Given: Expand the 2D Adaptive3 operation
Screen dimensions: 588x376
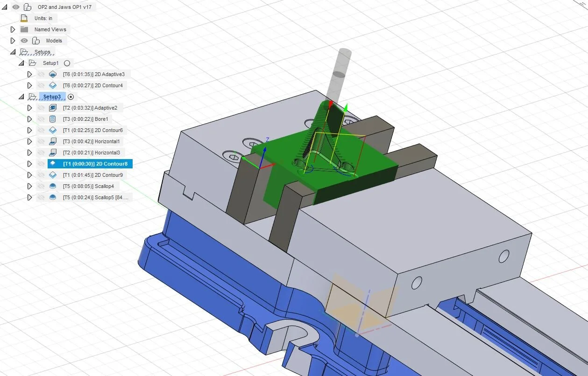Looking at the screenshot, I should pos(29,74).
